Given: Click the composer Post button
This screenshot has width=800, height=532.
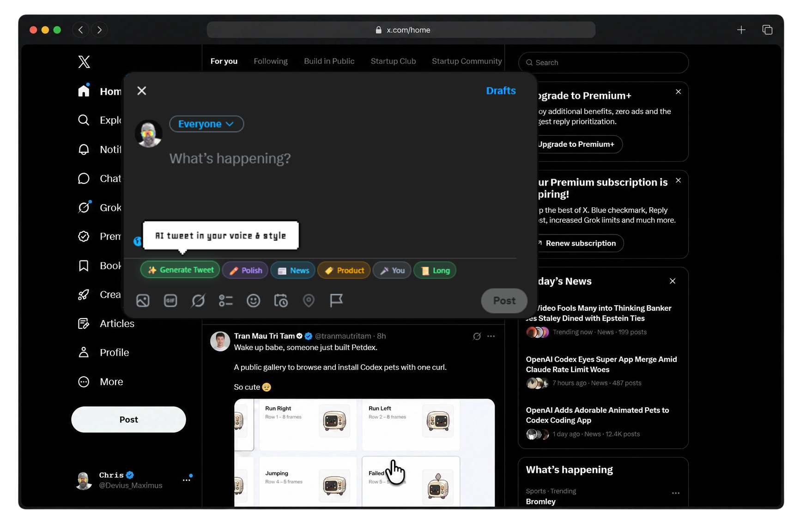Looking at the screenshot, I should (504, 301).
